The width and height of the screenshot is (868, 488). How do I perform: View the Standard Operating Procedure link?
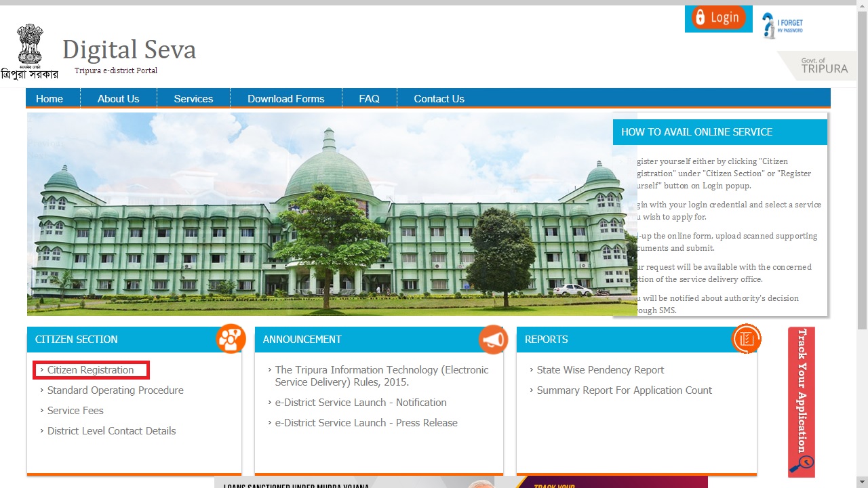coord(115,390)
